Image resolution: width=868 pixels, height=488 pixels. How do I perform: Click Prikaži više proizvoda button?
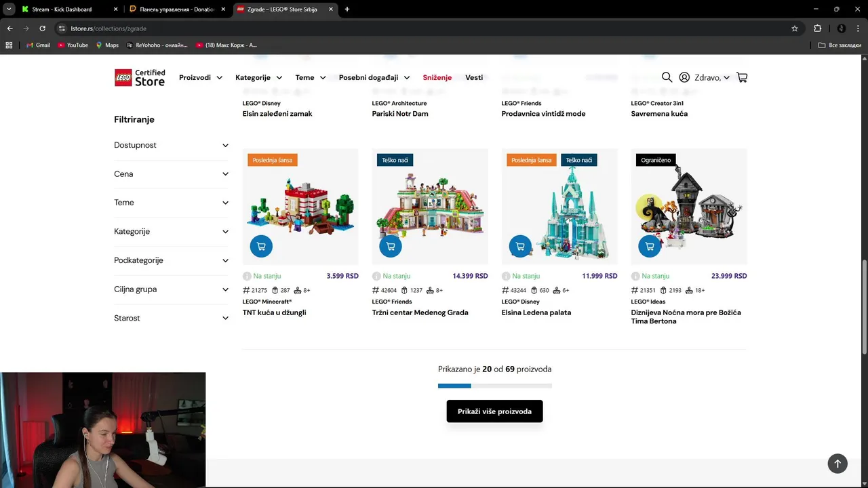pos(494,411)
